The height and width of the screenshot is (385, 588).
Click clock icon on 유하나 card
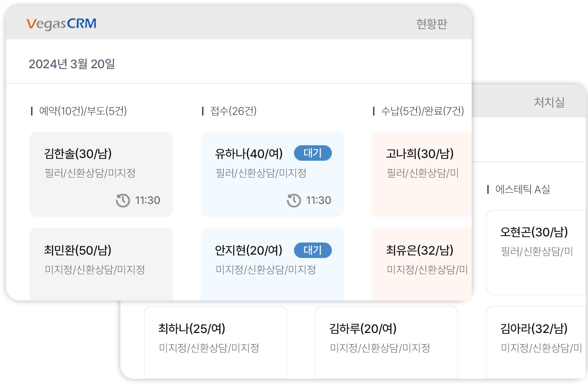[x=294, y=200]
